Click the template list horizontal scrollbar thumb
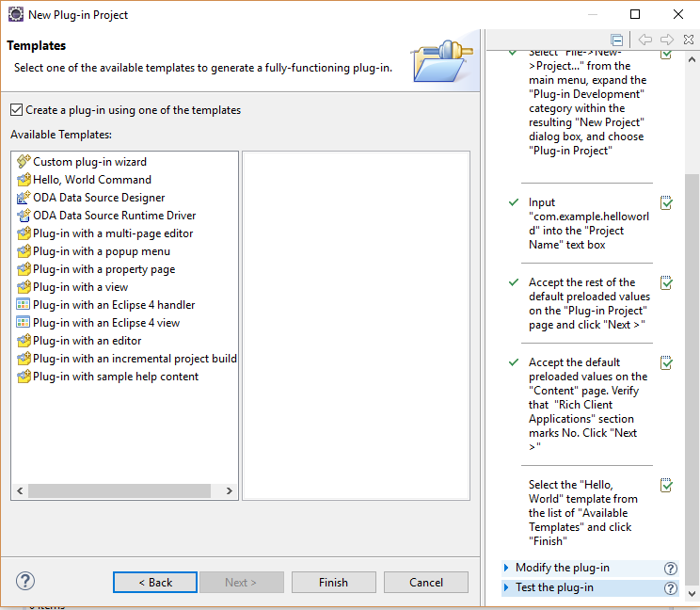Screen dimensions: 700x610 pos(119,490)
